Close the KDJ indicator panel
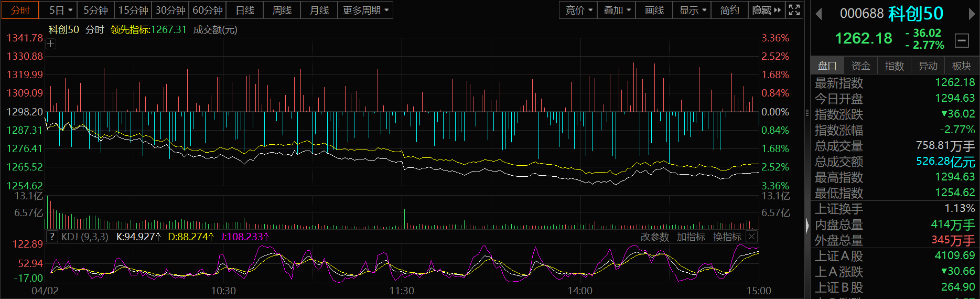This screenshot has width=980, height=299. pyautogui.click(x=751, y=237)
